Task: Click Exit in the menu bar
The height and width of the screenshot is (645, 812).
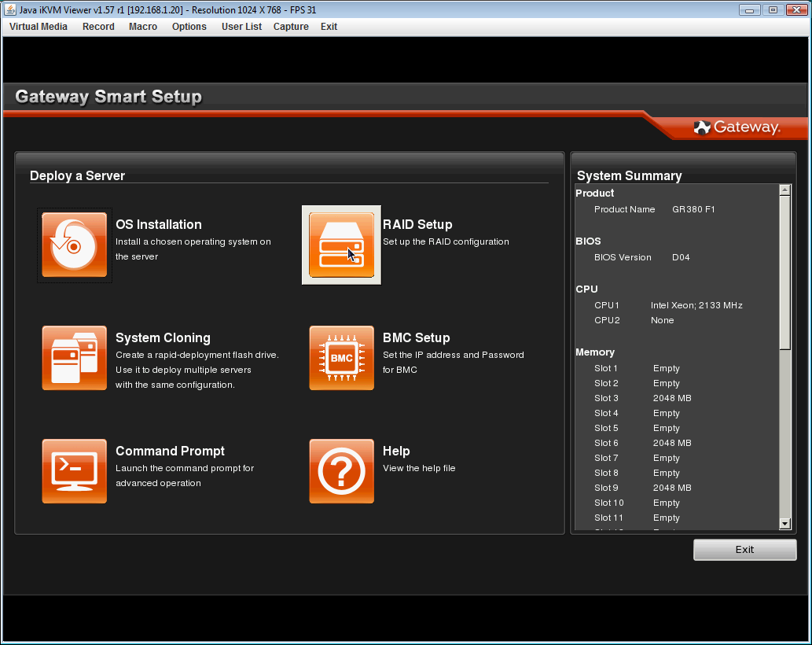Action: pos(329,27)
